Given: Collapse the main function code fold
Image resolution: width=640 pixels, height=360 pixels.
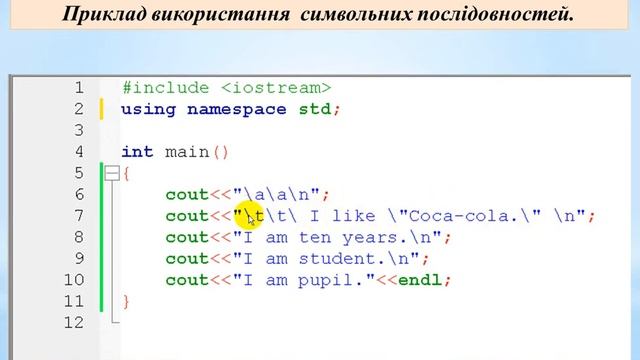Looking at the screenshot, I should coord(112,173).
